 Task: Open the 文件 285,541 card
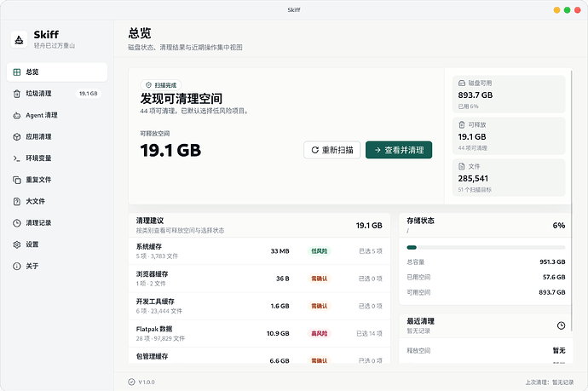[x=509, y=177]
